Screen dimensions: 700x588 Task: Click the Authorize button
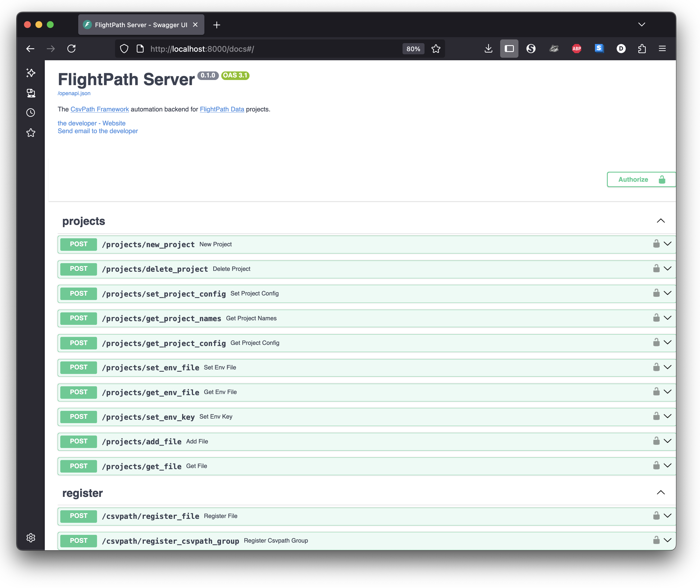pos(640,179)
